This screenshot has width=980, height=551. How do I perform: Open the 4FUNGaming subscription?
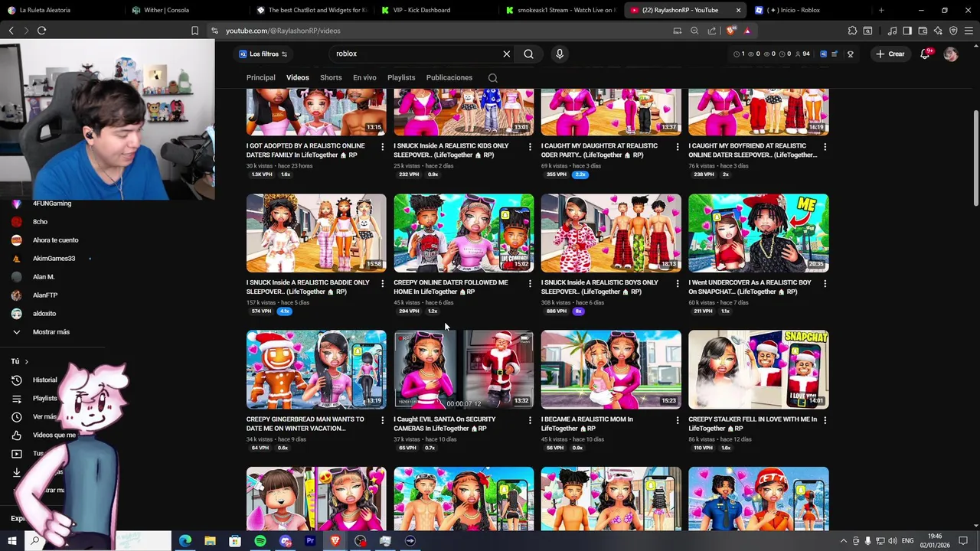[x=51, y=204]
